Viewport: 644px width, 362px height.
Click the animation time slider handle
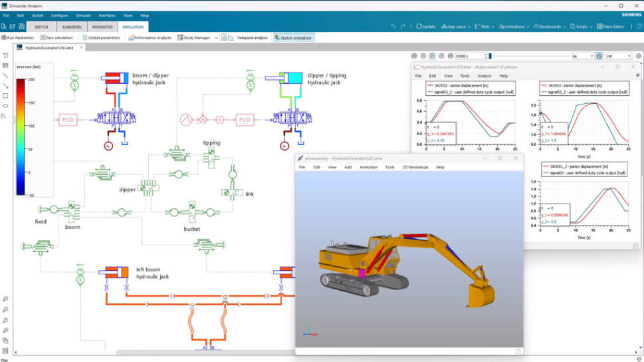tap(490, 57)
